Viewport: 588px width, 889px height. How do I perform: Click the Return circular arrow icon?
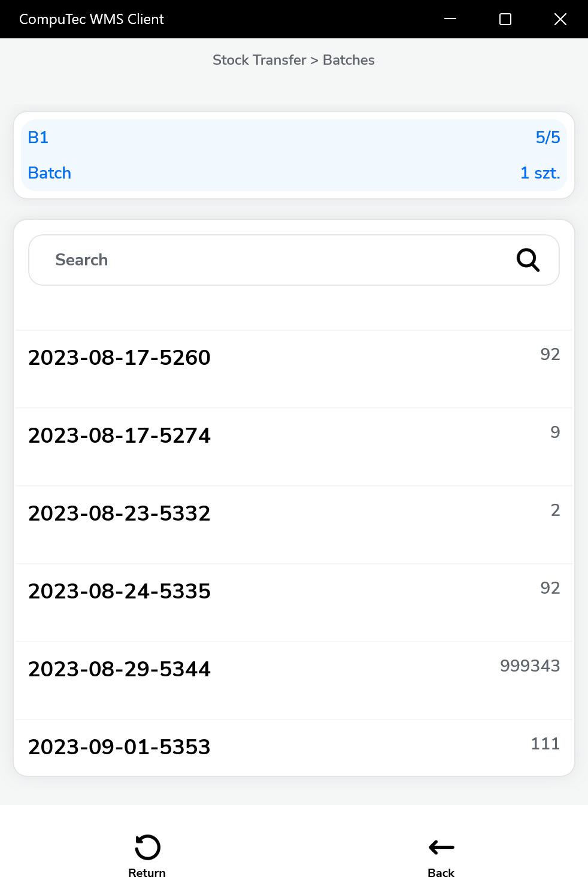[x=147, y=847]
